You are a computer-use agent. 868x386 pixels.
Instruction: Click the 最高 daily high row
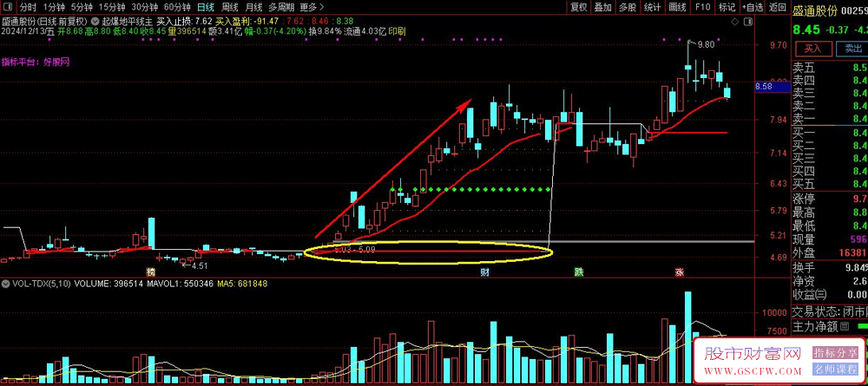(830, 213)
